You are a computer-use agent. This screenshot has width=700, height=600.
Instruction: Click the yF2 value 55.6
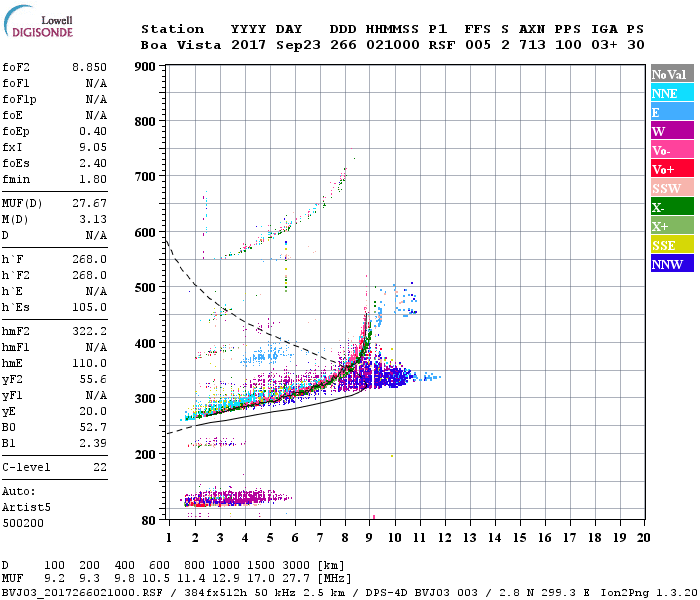[x=93, y=379]
